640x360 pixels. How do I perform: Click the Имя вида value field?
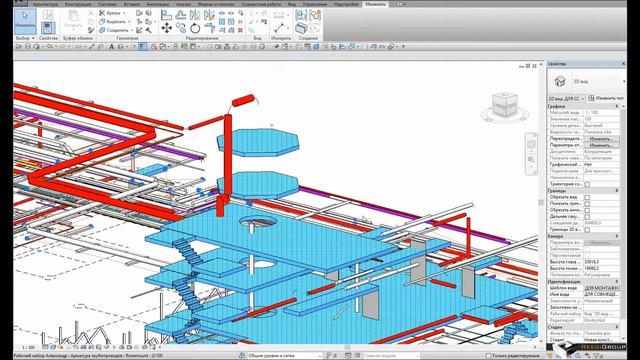[x=601, y=295]
